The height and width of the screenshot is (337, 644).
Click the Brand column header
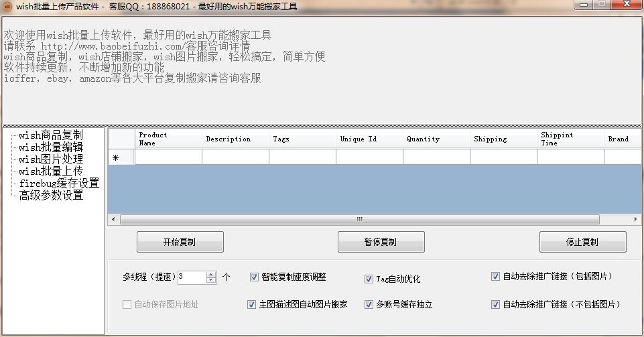coord(623,139)
